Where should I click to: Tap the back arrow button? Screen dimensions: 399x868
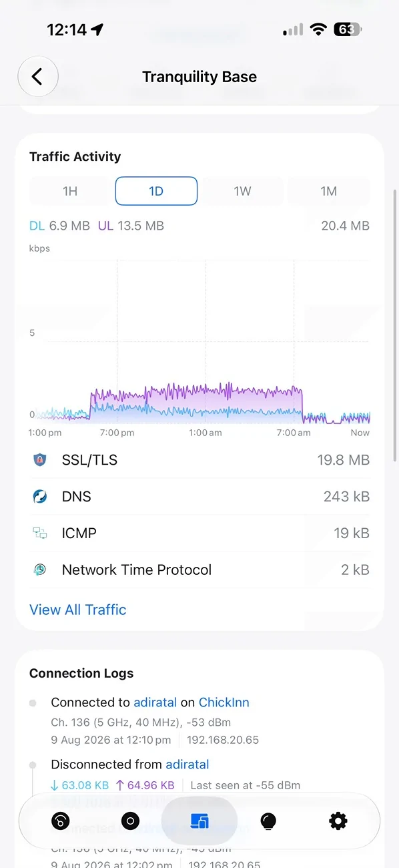pos(38,77)
